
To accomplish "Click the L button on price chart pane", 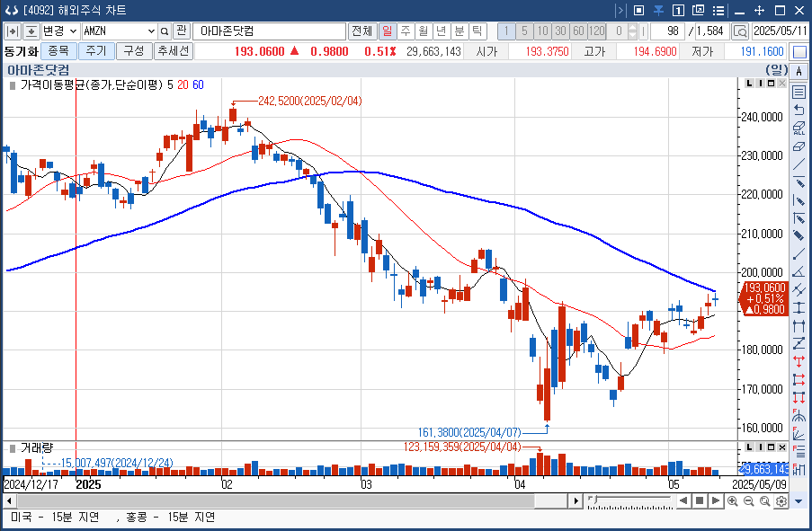I will tap(749, 84).
